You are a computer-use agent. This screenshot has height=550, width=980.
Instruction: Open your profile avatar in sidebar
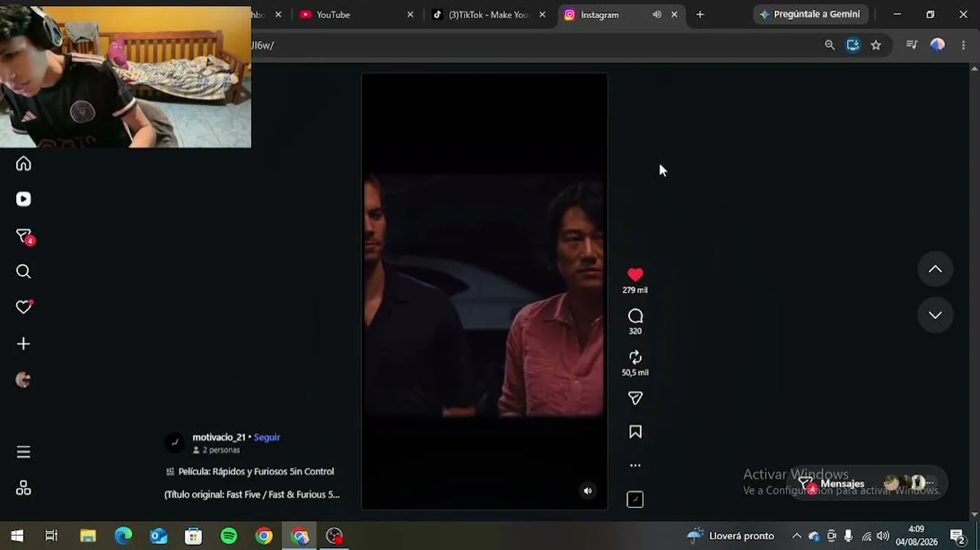click(x=24, y=380)
